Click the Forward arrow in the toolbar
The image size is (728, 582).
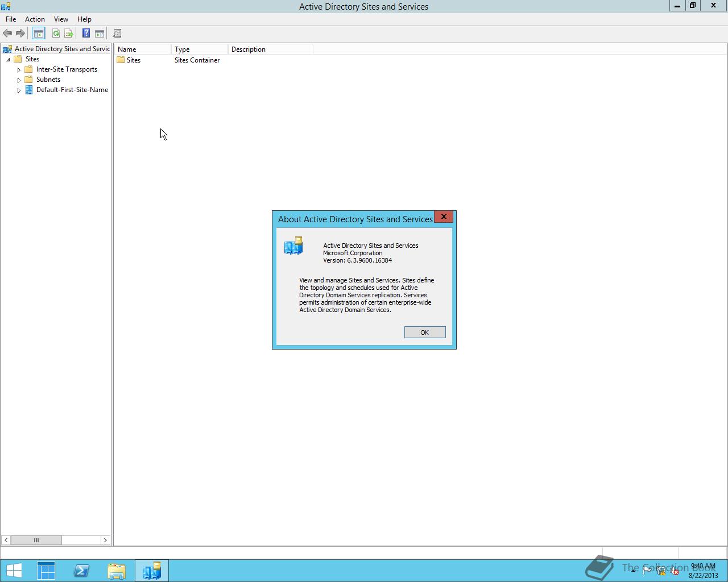point(20,34)
